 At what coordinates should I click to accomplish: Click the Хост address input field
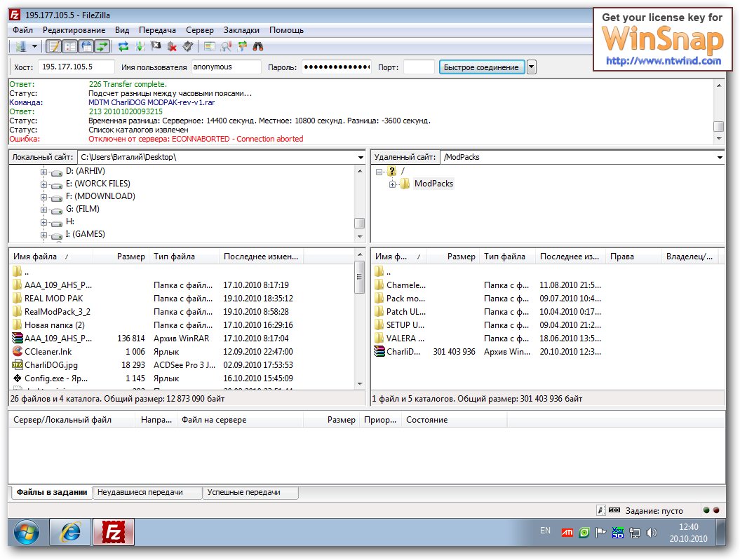click(76, 67)
